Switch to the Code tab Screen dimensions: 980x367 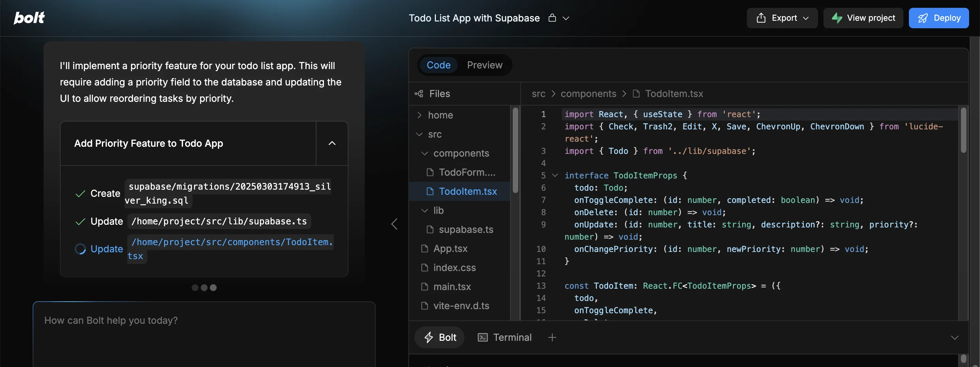pos(438,65)
